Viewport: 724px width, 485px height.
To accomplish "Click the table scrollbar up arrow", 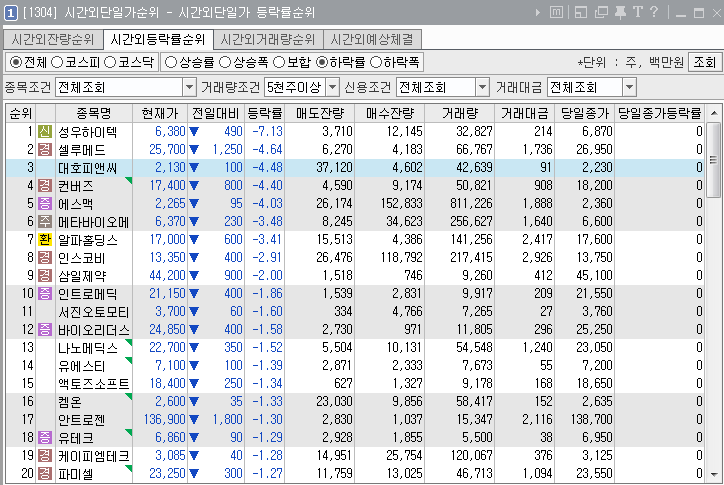I will click(714, 113).
